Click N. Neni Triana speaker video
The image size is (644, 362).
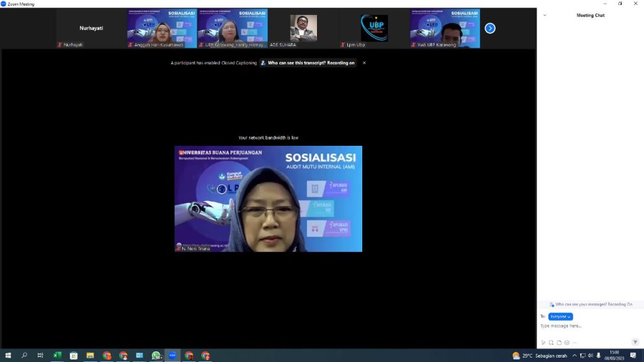point(268,199)
